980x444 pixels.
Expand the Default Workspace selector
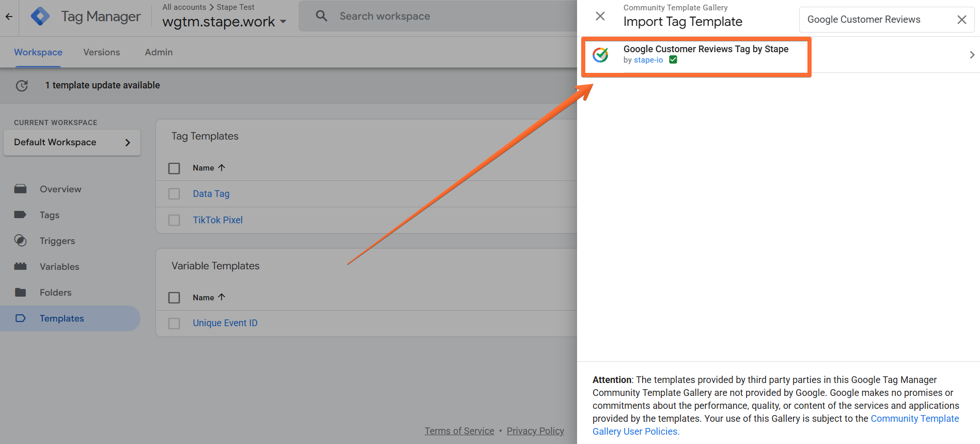click(x=72, y=142)
